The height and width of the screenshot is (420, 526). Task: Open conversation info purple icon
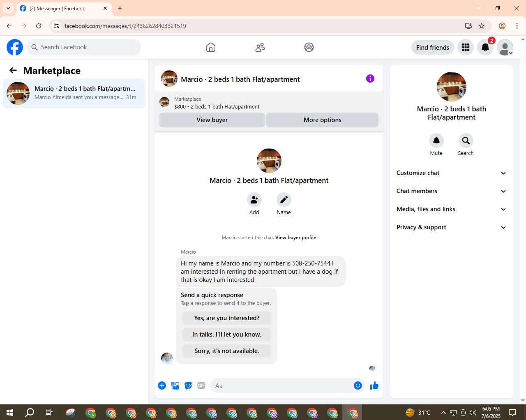(x=370, y=78)
